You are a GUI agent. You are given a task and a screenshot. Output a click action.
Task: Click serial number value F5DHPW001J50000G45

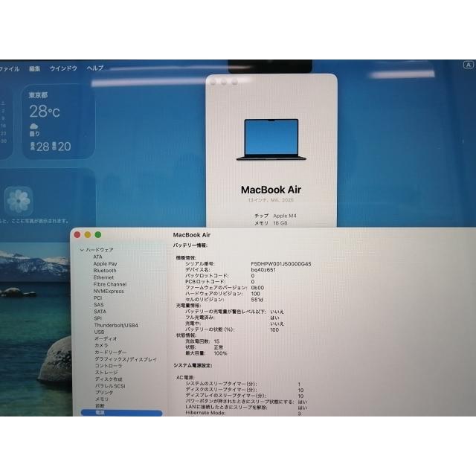click(x=281, y=264)
